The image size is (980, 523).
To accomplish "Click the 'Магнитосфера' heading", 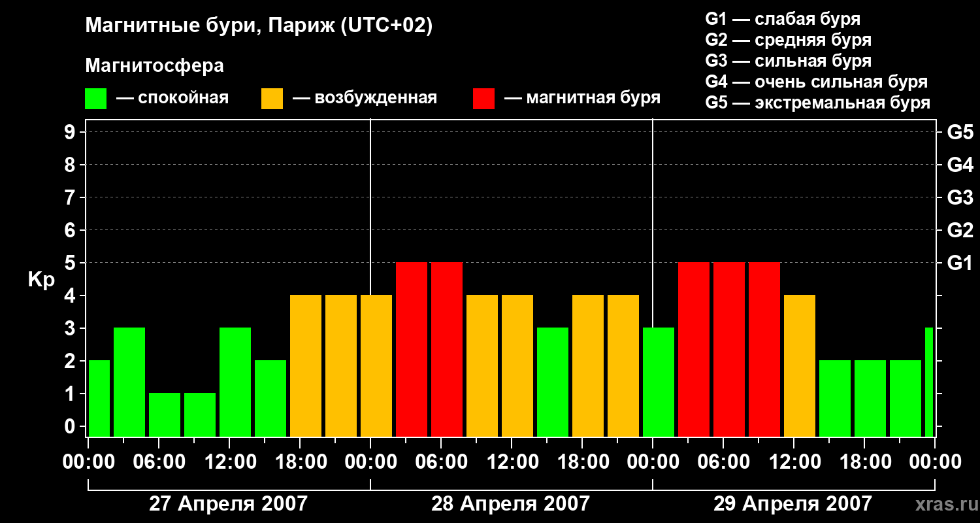I will click(x=154, y=66).
